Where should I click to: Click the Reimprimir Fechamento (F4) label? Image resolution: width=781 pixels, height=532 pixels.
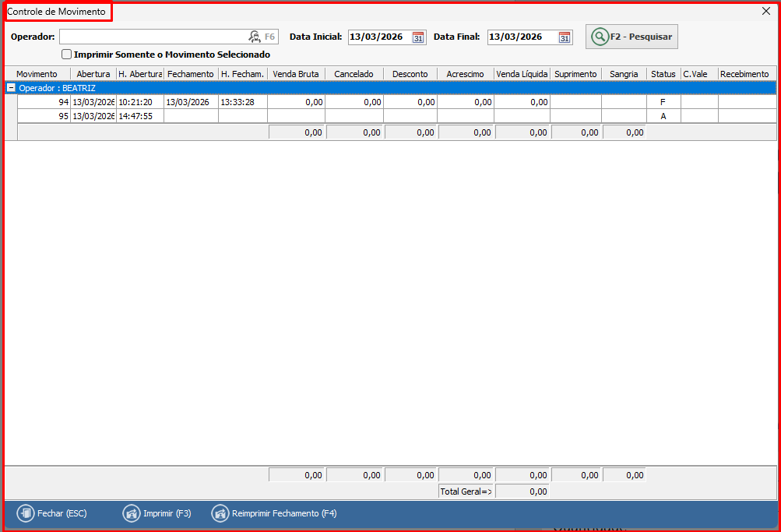[284, 513]
